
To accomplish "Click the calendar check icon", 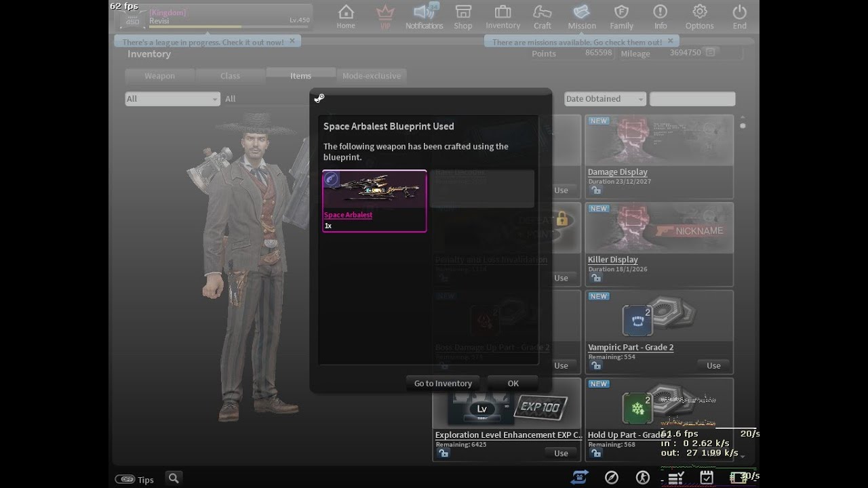I will 707,477.
